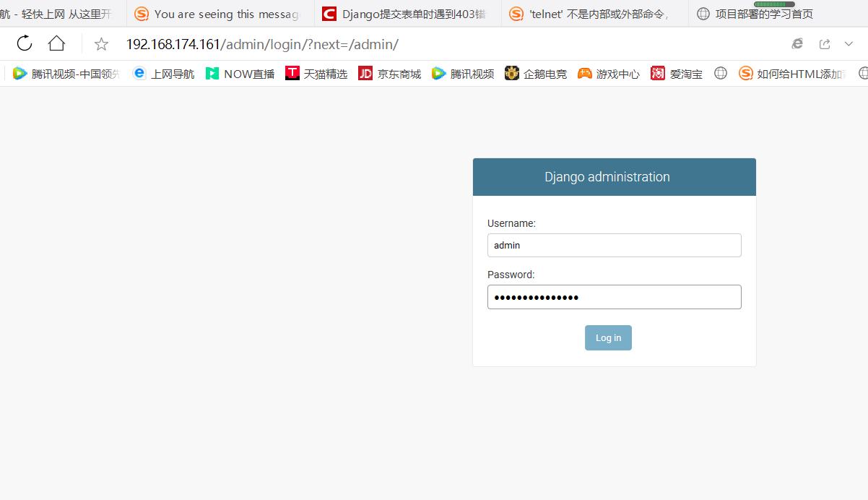Click the Password: label

pyautogui.click(x=511, y=275)
